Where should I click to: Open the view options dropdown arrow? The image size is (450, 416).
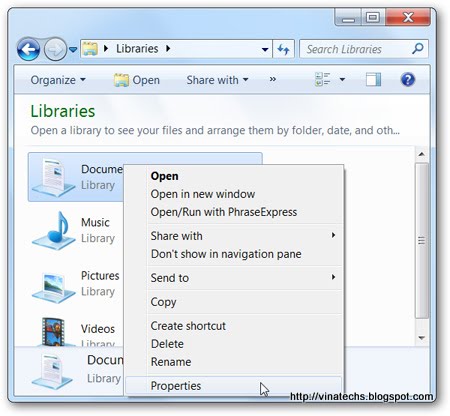[x=342, y=79]
